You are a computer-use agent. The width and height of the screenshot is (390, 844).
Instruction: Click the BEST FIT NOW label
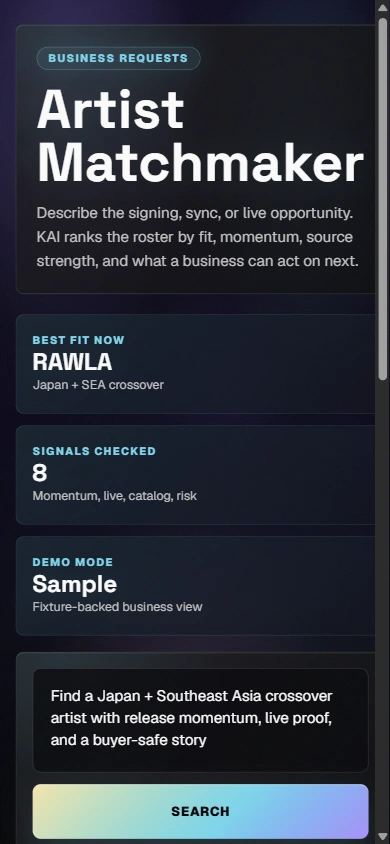click(x=79, y=340)
